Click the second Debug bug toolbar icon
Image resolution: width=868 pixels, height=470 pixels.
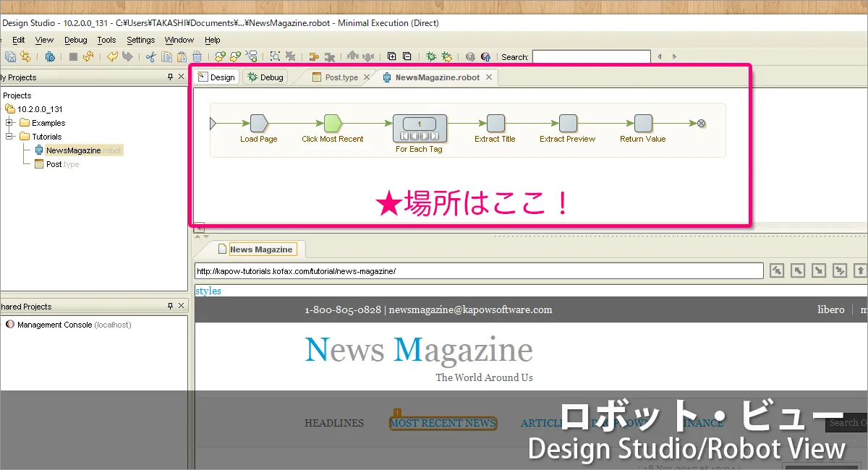tap(446, 56)
